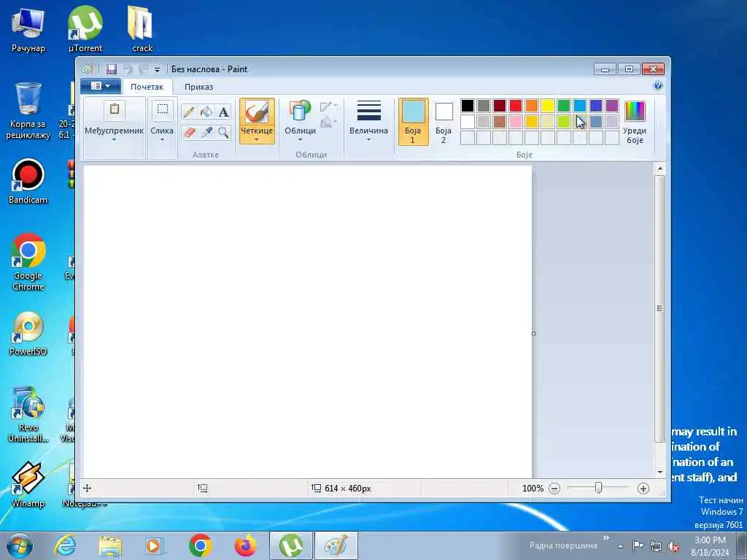
Task: Expand the Слика dropdown arrow
Action: (162, 140)
